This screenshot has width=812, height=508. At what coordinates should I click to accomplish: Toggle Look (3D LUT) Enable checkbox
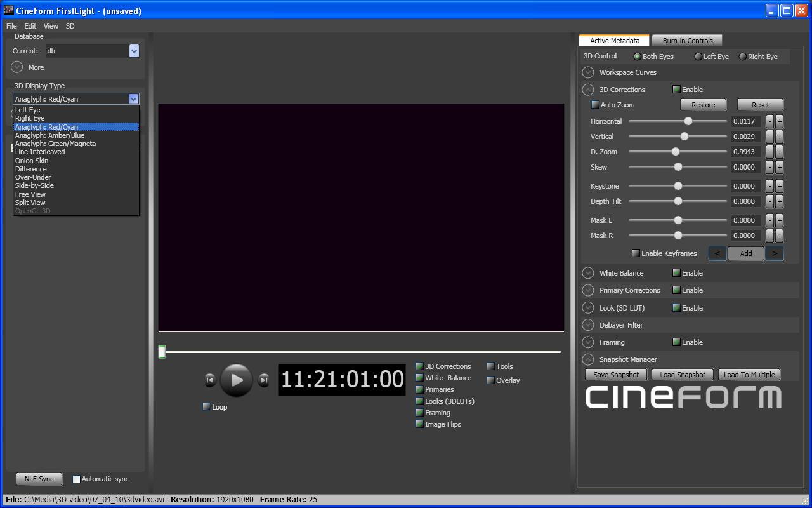(676, 308)
